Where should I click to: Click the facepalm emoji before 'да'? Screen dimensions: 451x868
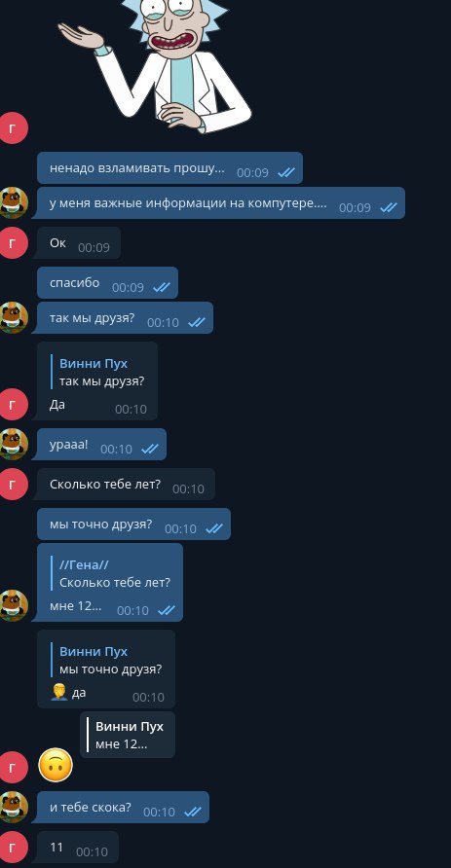click(x=58, y=692)
